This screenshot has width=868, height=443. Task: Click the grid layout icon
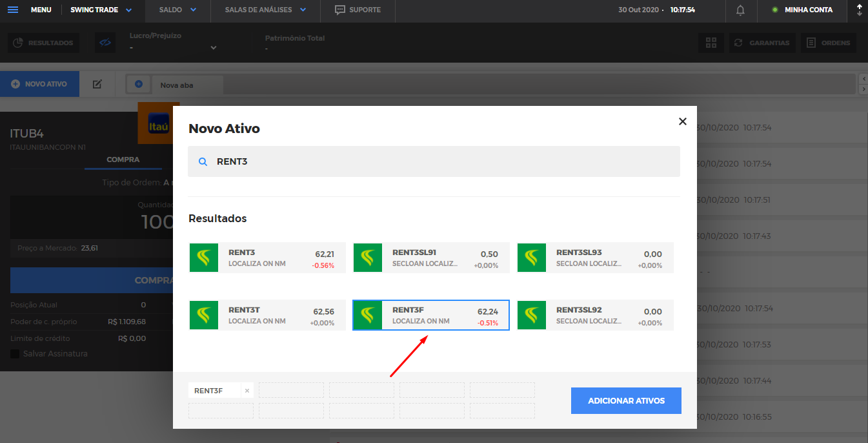tap(711, 43)
